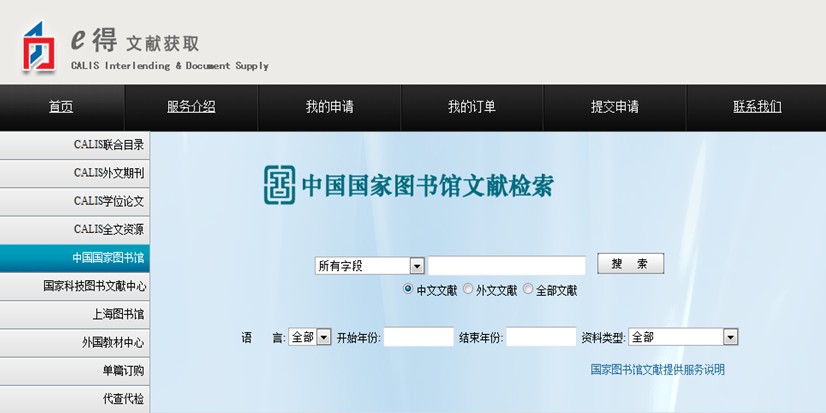
Task: Open the 所有字段 search field dropdown
Action: [369, 266]
